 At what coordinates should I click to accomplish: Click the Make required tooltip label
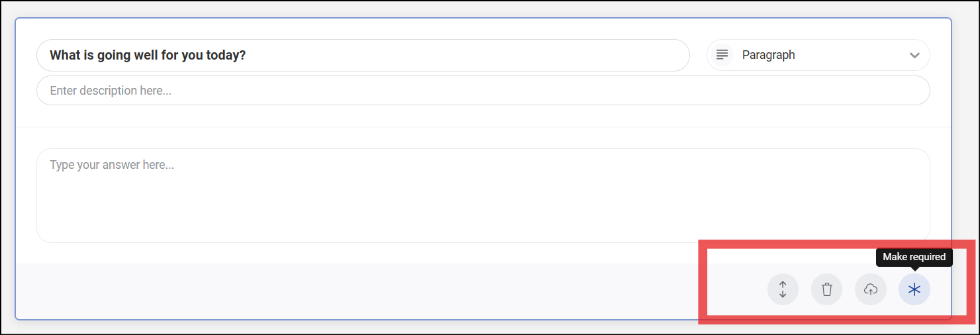tap(914, 257)
